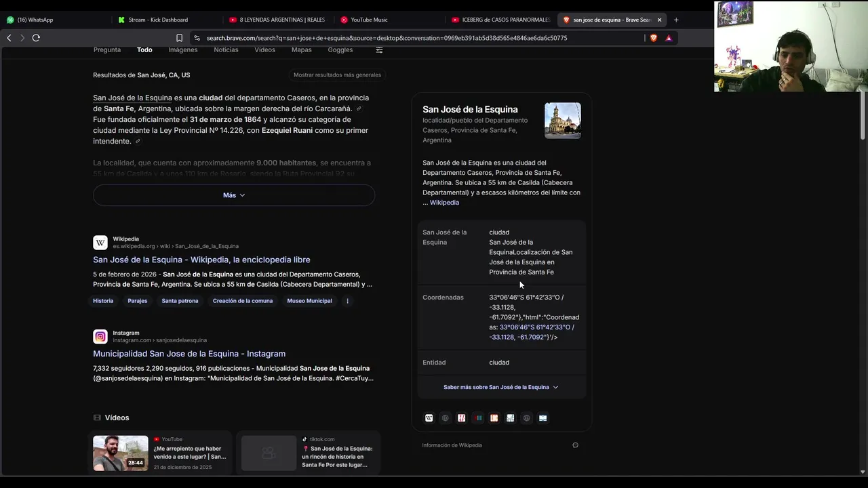This screenshot has width=868, height=488.
Task: Expand 'Saber más sobre San José de la Esquina'
Action: click(x=501, y=387)
